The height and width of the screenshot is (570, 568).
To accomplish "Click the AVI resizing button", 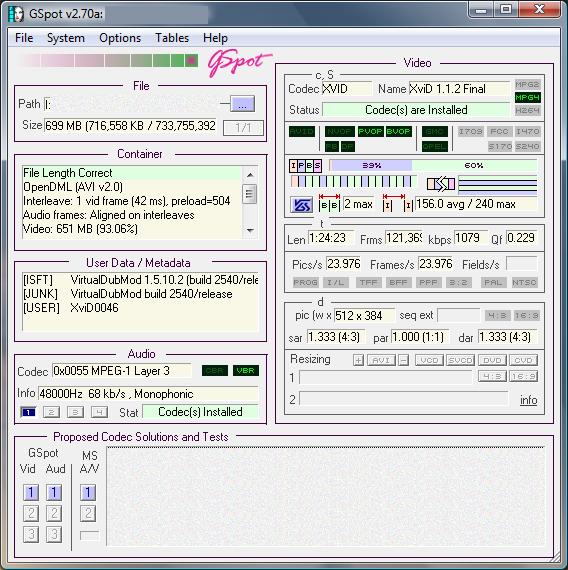I will 381,360.
